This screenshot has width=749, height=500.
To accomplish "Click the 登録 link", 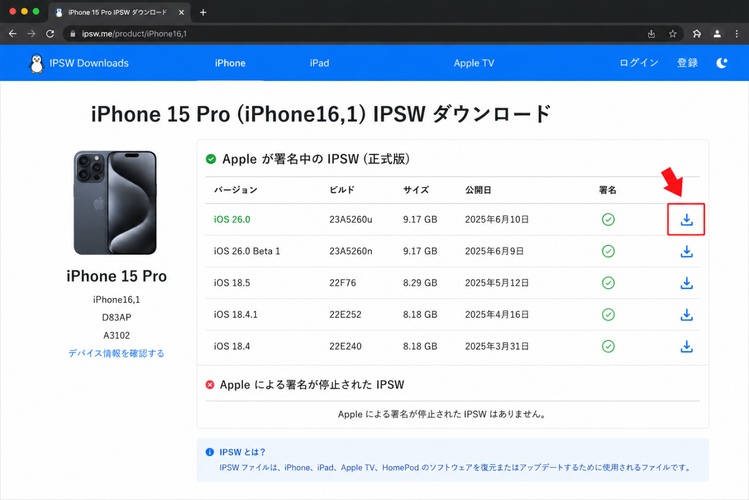I will 687,63.
